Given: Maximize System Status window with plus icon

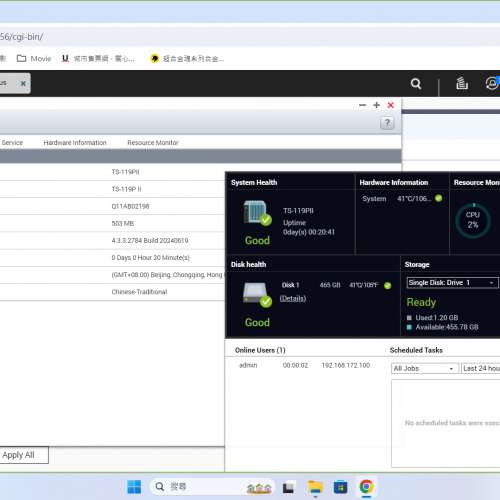Looking at the screenshot, I should [376, 105].
